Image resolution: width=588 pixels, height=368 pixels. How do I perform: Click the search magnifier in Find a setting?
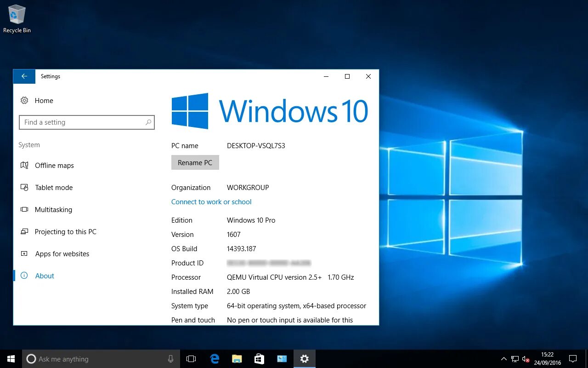click(148, 122)
